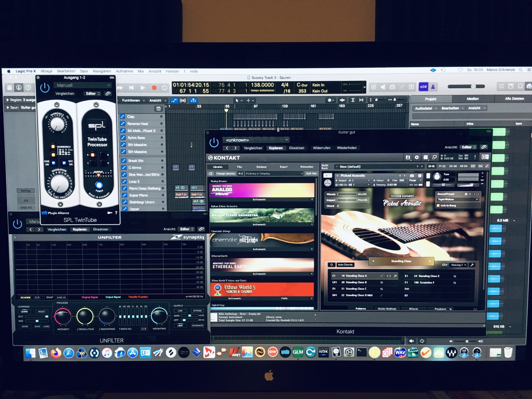Open Funktionen dropdown in tracks toolbar
The image size is (532, 399).
click(x=133, y=100)
